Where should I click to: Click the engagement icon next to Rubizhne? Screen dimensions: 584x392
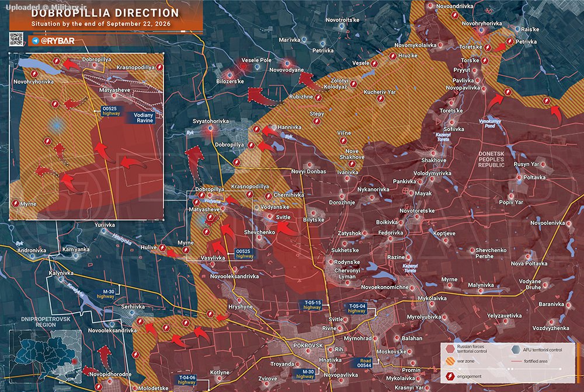point(318,98)
